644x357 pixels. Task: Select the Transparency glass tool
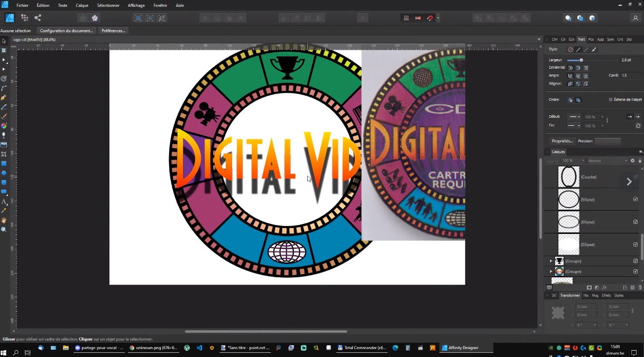tap(4, 135)
